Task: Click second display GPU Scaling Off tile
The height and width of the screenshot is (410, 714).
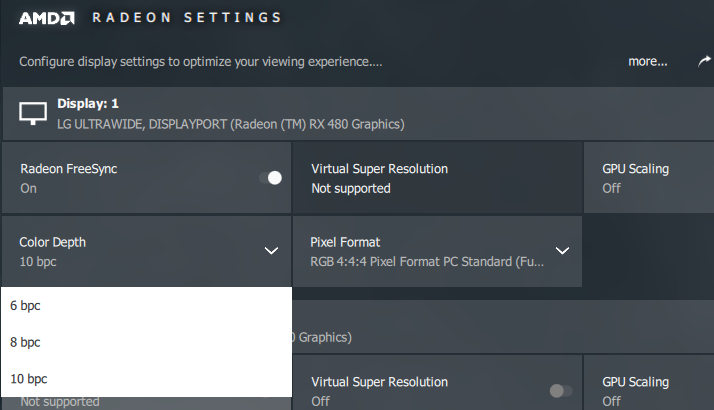Action: pos(649,383)
